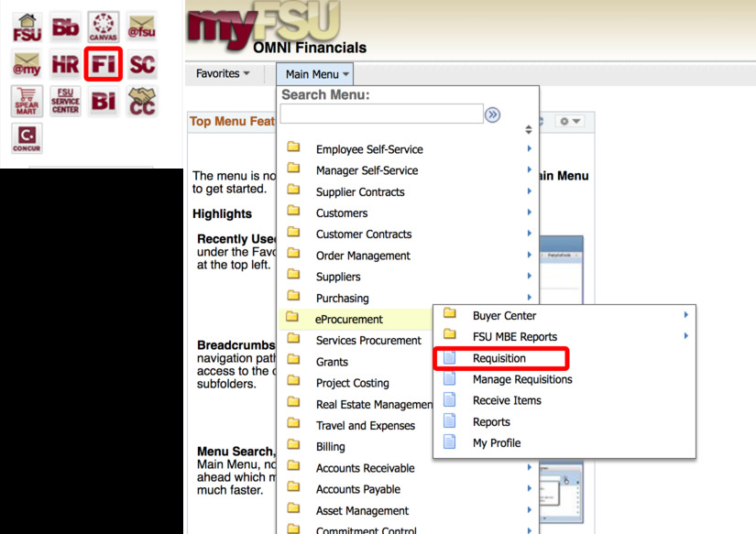Image resolution: width=756 pixels, height=534 pixels.
Task: Expand FSU MBE Reports submenu arrow
Action: point(685,336)
